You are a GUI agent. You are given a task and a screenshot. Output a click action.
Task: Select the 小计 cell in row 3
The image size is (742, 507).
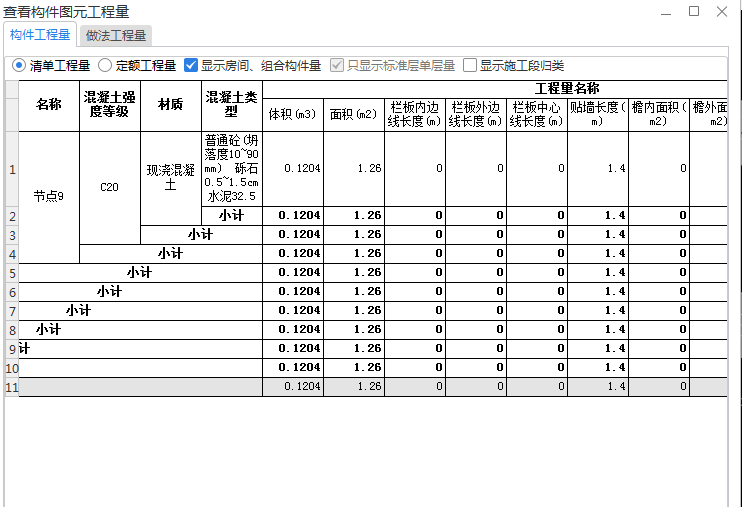click(201, 235)
